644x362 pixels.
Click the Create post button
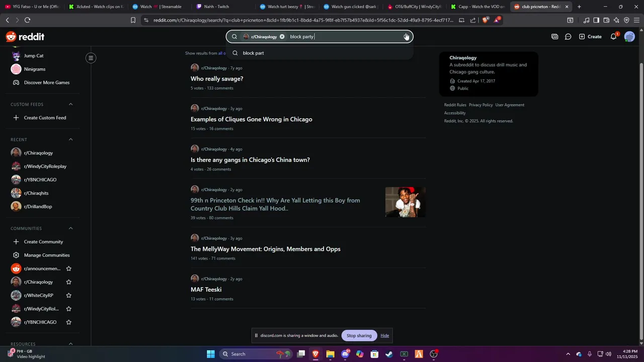(x=590, y=37)
